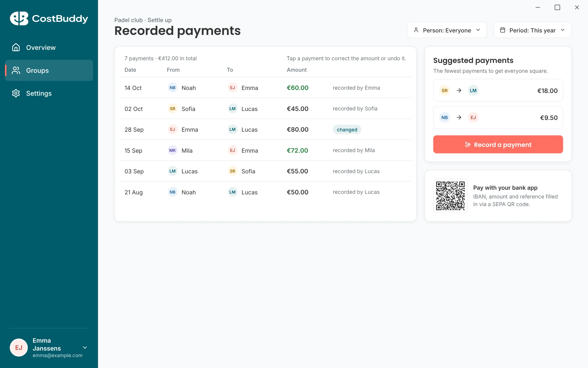The width and height of the screenshot is (588, 368).
Task: Click Sofia's SR avatar in 02 Oct row
Action: point(173,109)
